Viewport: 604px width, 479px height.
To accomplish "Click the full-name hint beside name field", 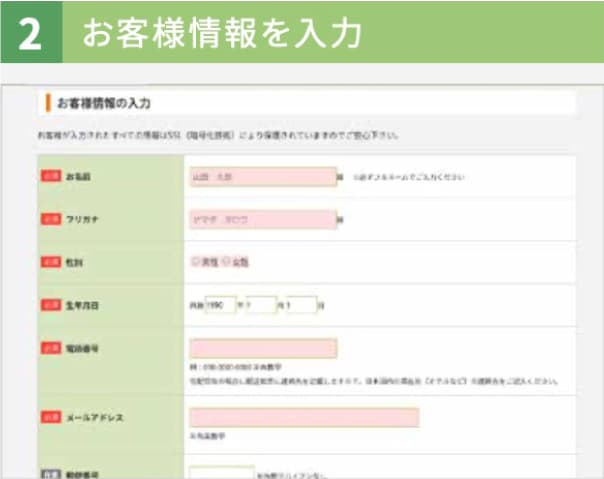I will tap(409, 177).
